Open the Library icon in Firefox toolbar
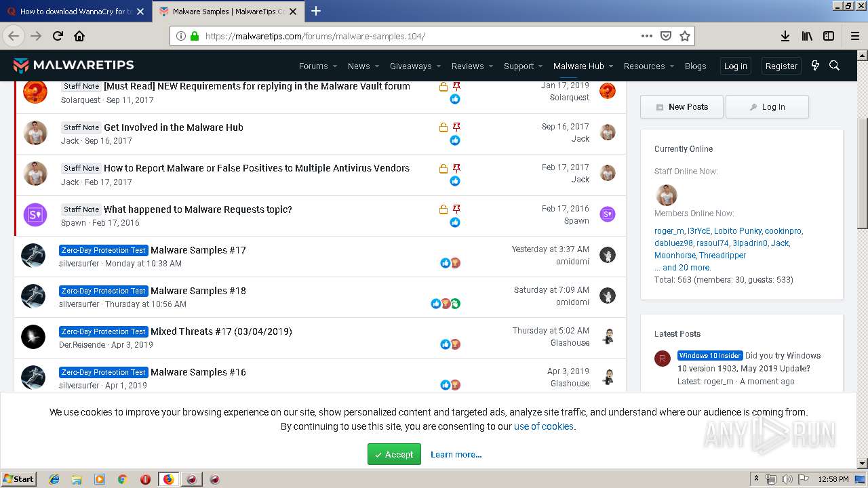 pyautogui.click(x=806, y=36)
